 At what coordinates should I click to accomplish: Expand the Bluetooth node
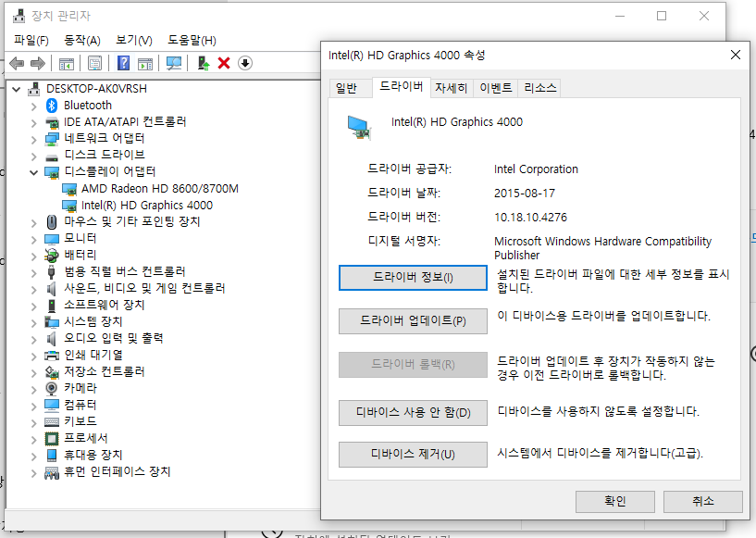[33, 106]
